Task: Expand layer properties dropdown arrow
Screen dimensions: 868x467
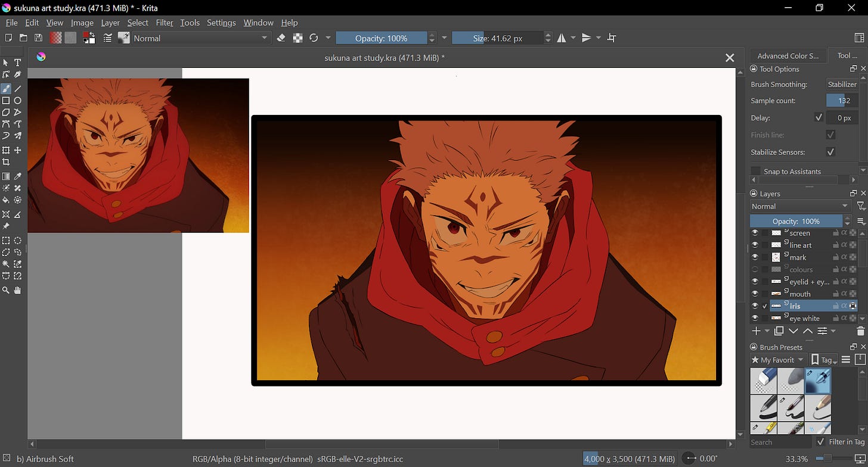Action: pyautogui.click(x=833, y=331)
